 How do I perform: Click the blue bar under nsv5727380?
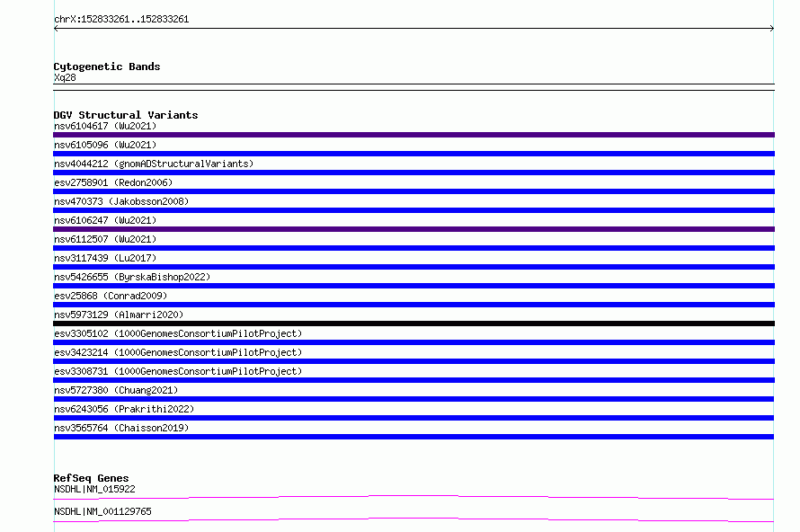click(x=413, y=399)
